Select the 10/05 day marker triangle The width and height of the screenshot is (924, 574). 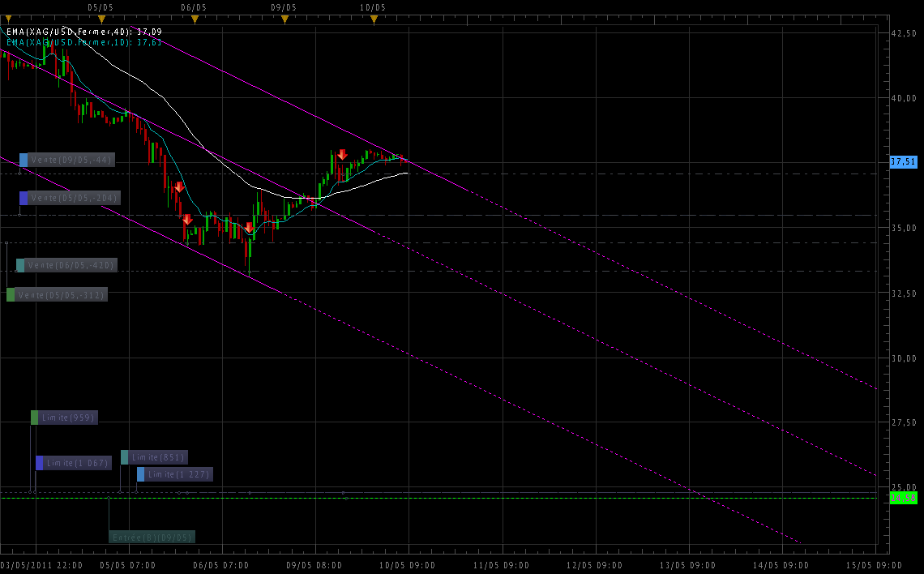point(374,19)
